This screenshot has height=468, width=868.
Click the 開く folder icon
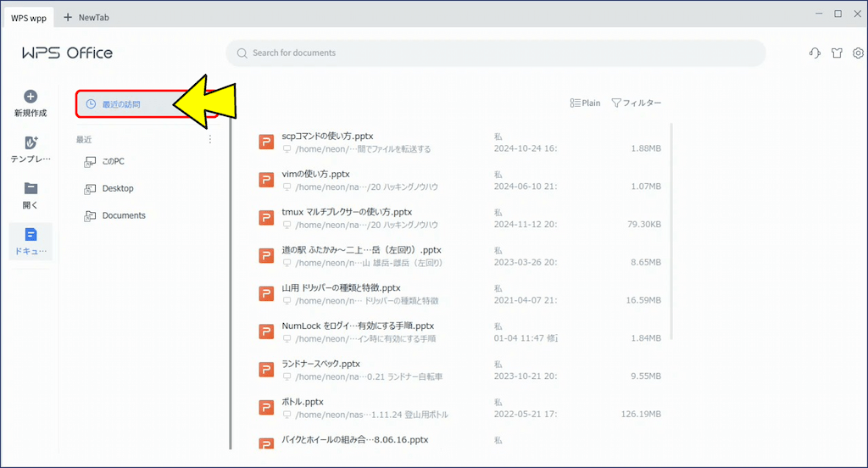point(31,189)
